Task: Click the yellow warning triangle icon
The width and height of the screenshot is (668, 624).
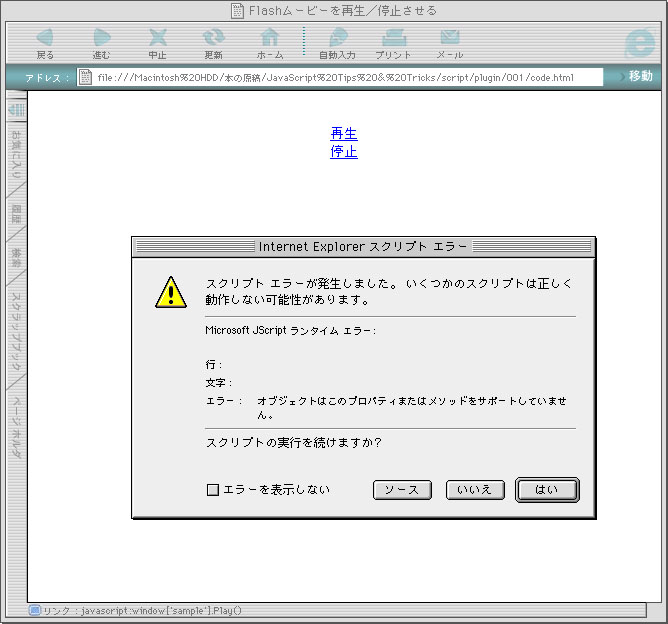Action: (171, 292)
